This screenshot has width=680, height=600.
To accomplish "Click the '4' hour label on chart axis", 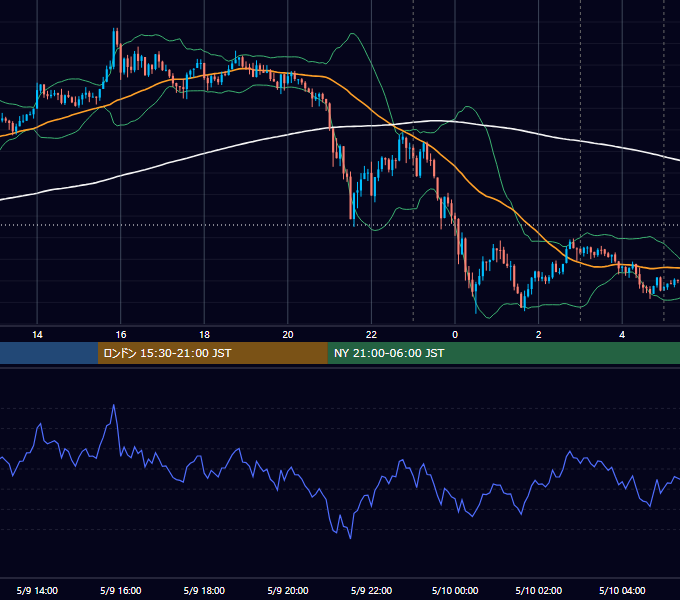I will 622,335.
